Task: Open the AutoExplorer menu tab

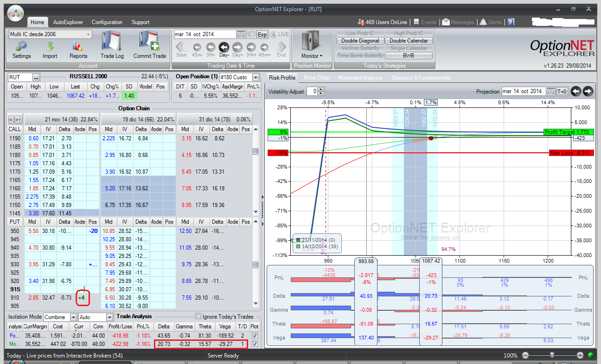Action: [x=68, y=22]
